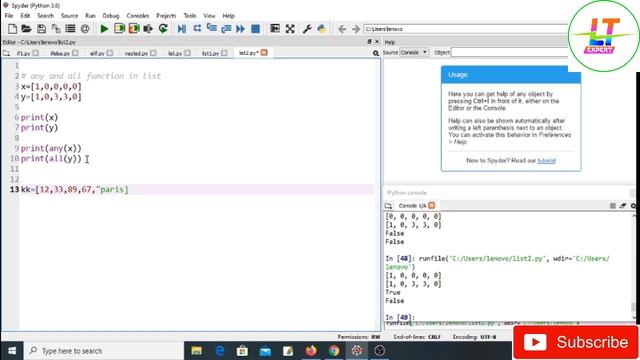Clear console with eraser icon
This screenshot has height=360, width=640.
coord(623,206)
